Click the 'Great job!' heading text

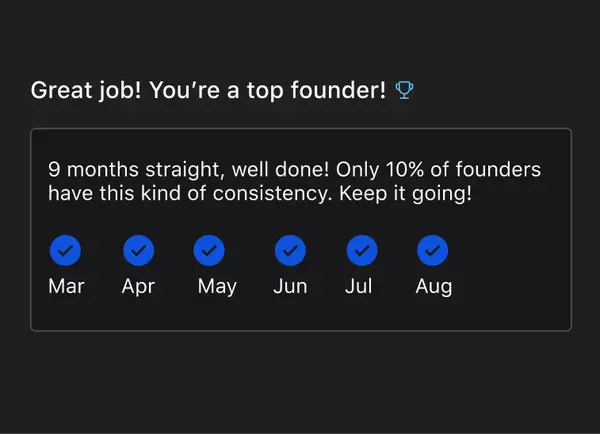(x=86, y=91)
